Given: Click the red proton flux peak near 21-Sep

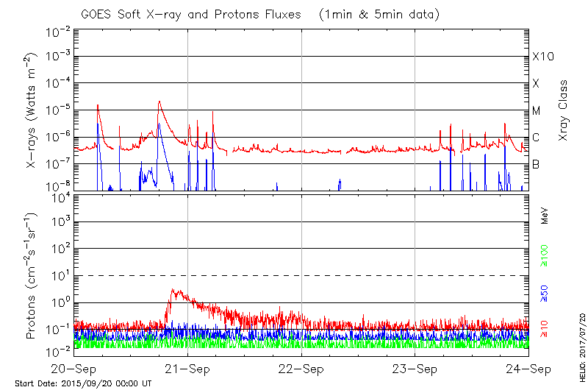Looking at the screenshot, I should (173, 291).
